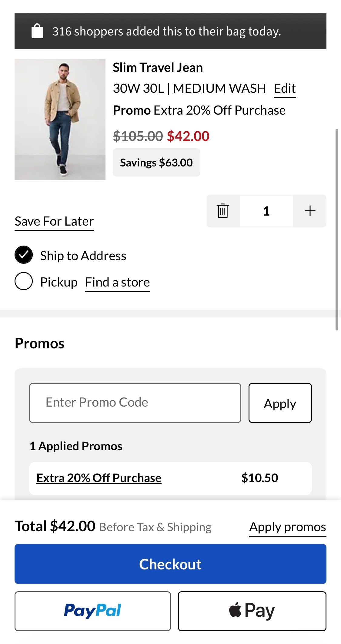The height and width of the screenshot is (644, 341).
Task: Increase quantity with the plus icon
Action: tap(310, 211)
